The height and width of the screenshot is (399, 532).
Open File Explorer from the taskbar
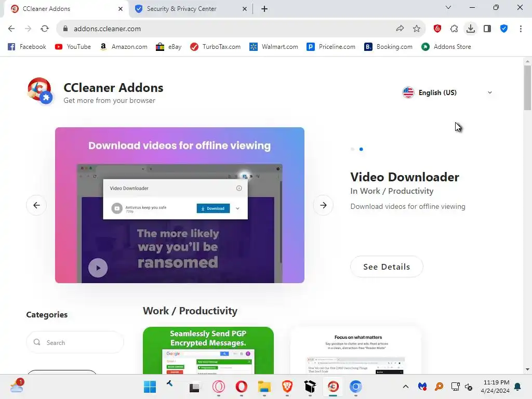264,387
